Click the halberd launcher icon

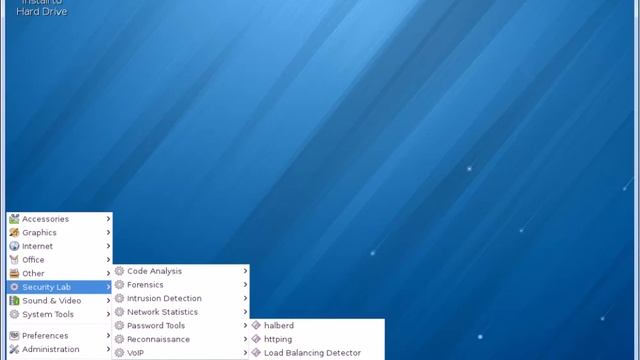point(256,325)
